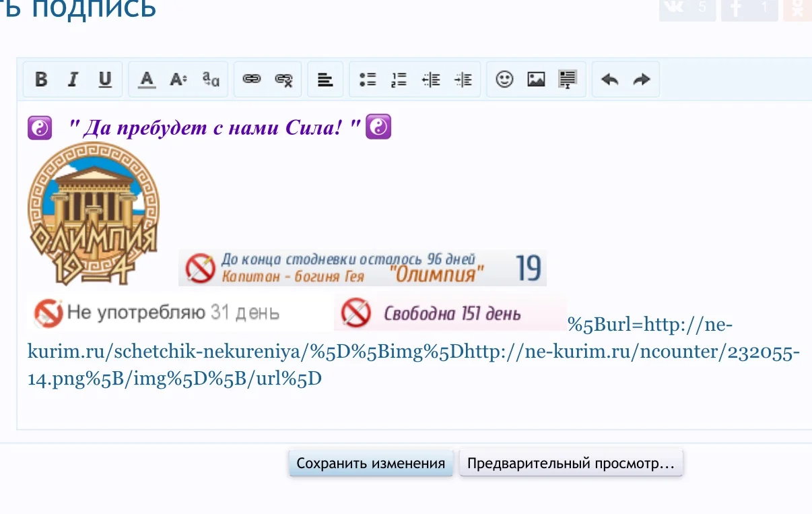Image resolution: width=812 pixels, height=514 pixels.
Task: Undo the last edit
Action: (x=610, y=79)
